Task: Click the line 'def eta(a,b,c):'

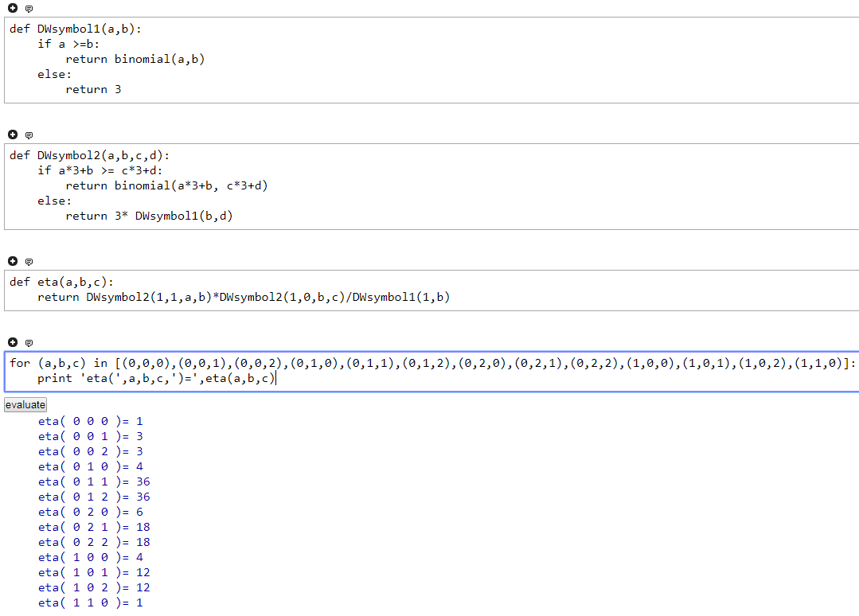Action: [x=61, y=282]
